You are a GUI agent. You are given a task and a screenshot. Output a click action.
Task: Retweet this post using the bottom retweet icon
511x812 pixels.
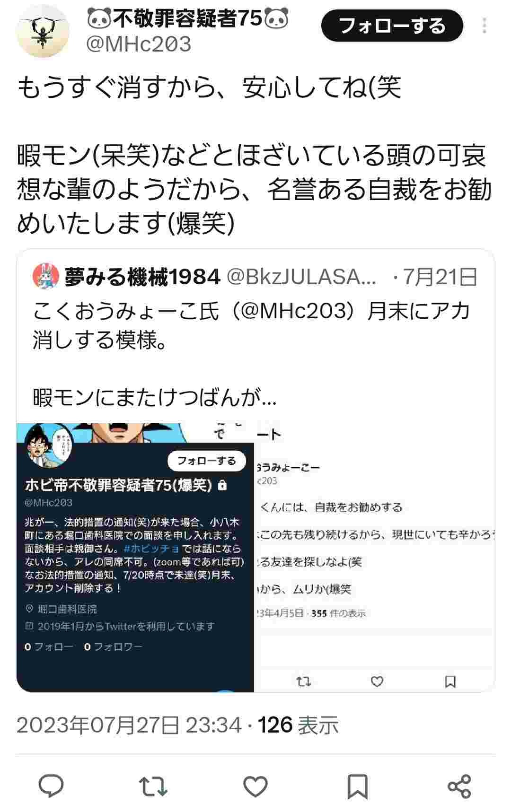[153, 786]
